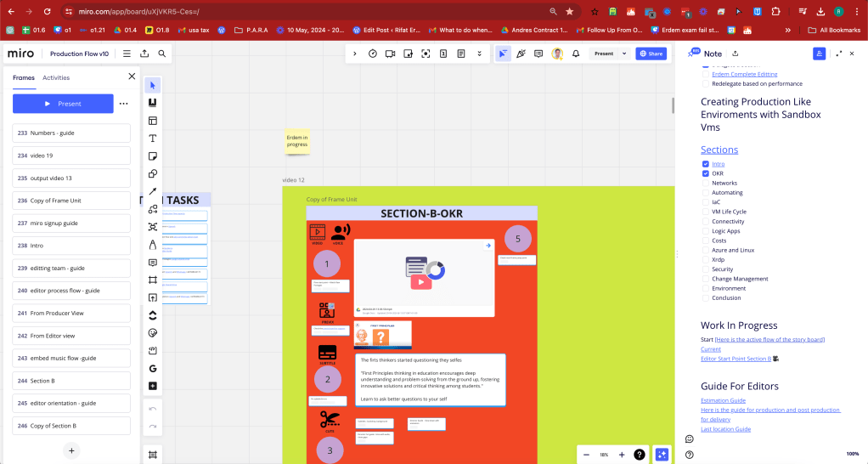This screenshot has height=464, width=868.
Task: Toggle the frames panel icon at bottom
Action: point(153,455)
